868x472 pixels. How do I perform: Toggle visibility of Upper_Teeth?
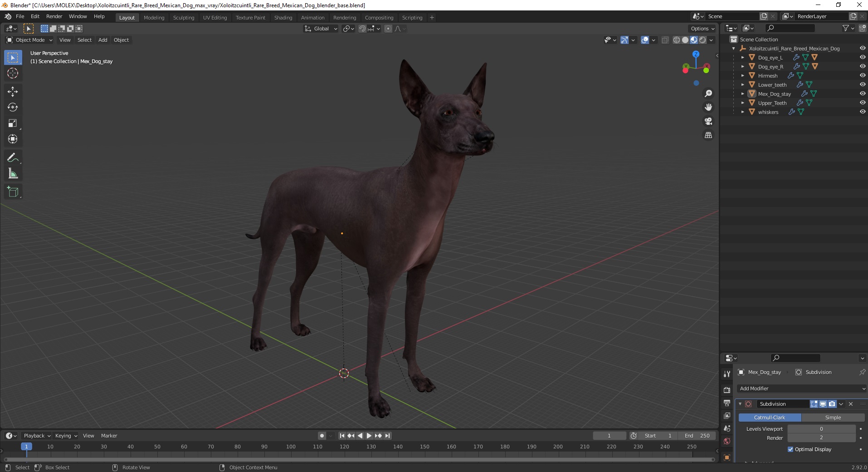tap(863, 103)
